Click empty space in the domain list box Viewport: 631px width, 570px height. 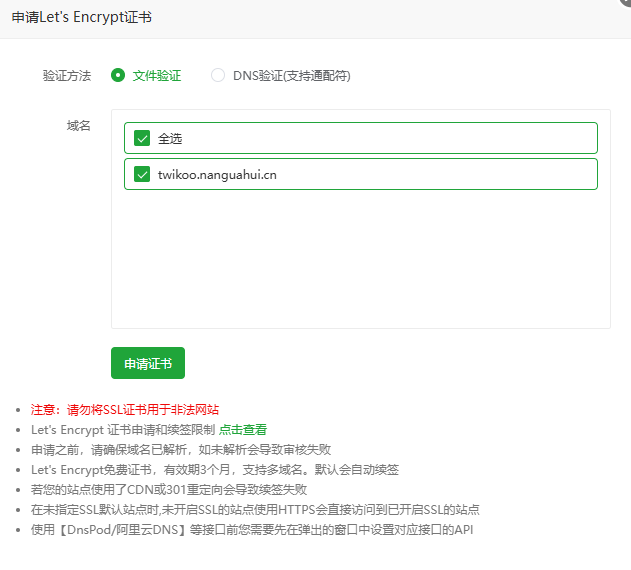point(360,260)
